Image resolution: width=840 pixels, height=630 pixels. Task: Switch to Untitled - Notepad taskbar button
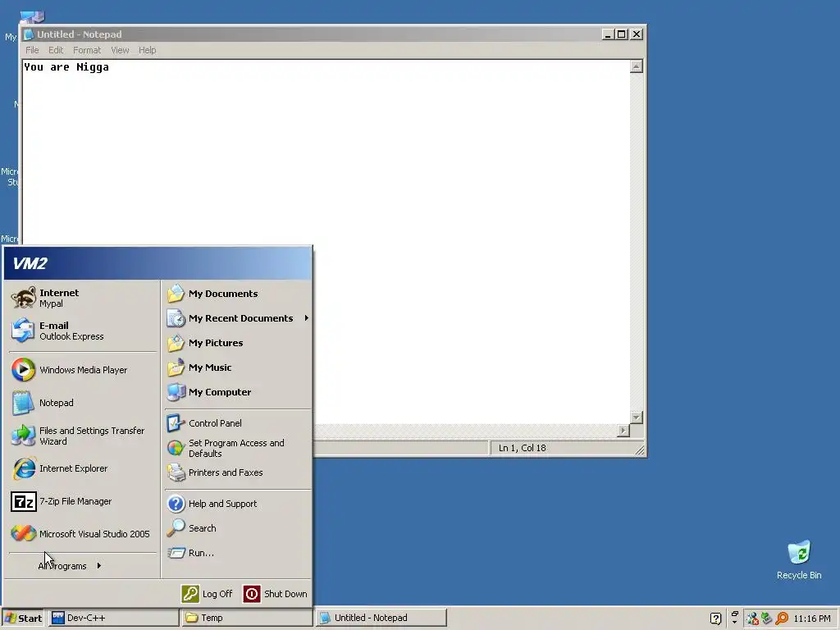pos(381,618)
